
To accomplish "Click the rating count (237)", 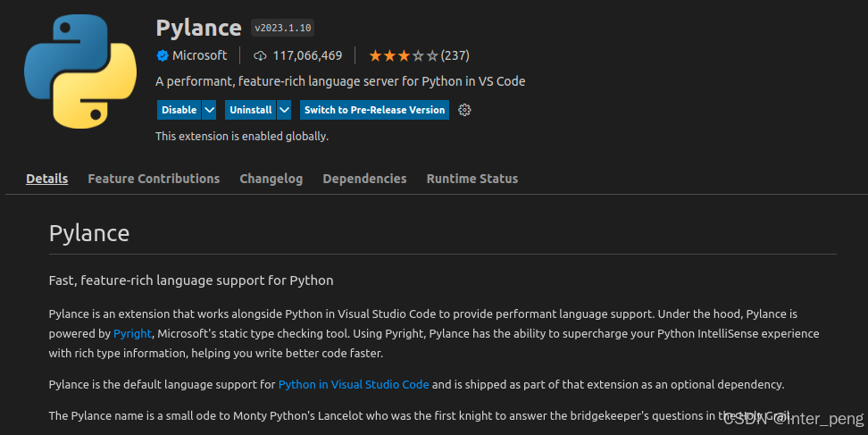I will pyautogui.click(x=455, y=55).
